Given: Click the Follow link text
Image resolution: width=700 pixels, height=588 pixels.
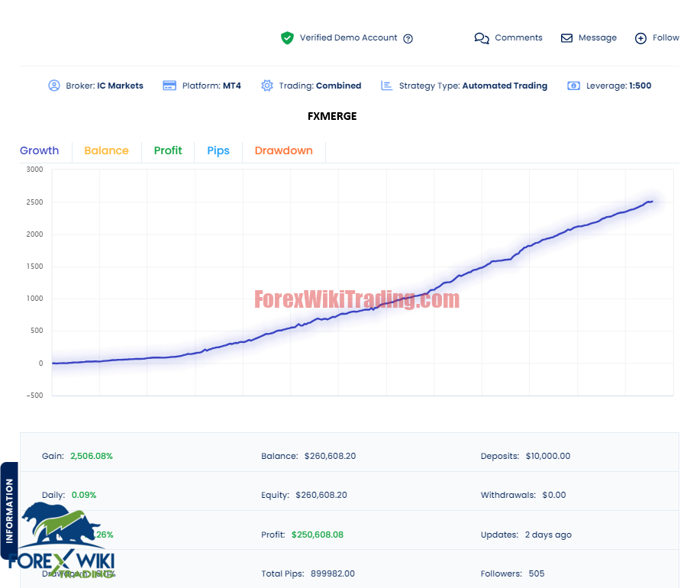Looking at the screenshot, I should (x=666, y=37).
